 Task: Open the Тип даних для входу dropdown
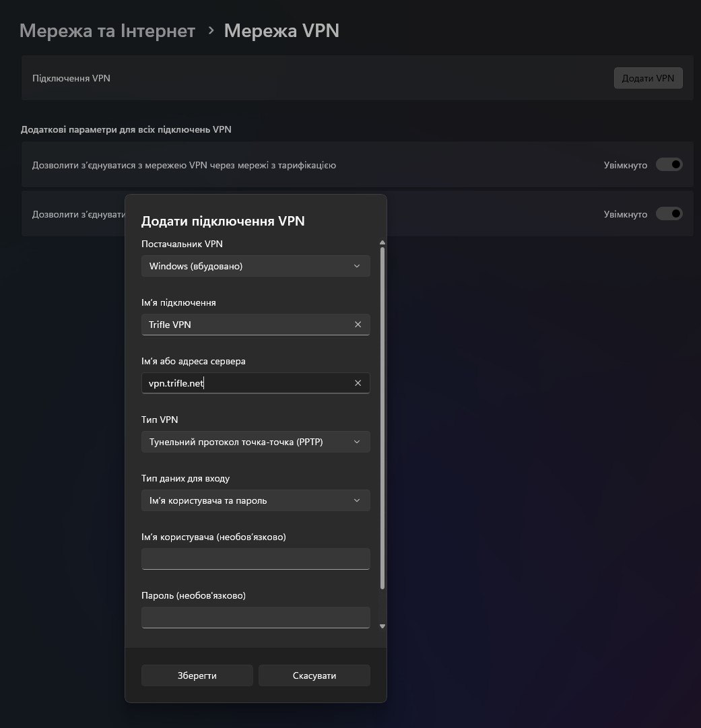click(256, 500)
